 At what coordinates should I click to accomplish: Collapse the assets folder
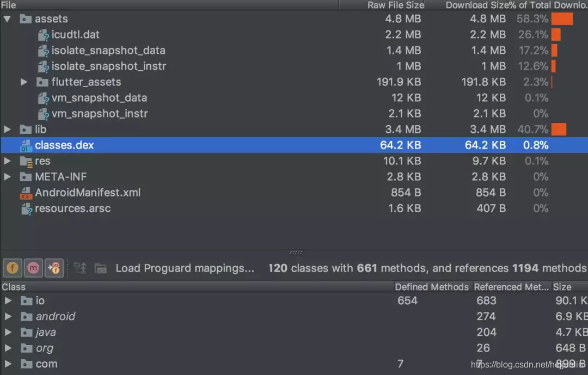coord(7,19)
